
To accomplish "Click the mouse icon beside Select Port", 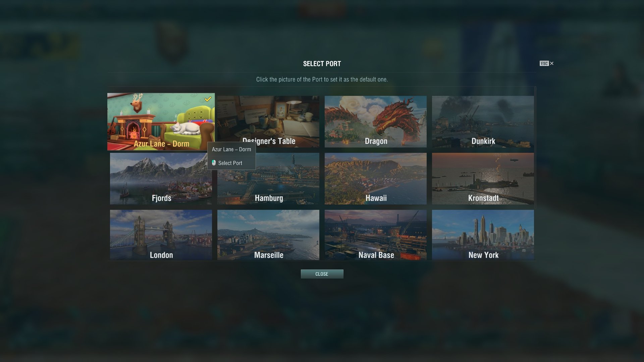I will tap(214, 163).
